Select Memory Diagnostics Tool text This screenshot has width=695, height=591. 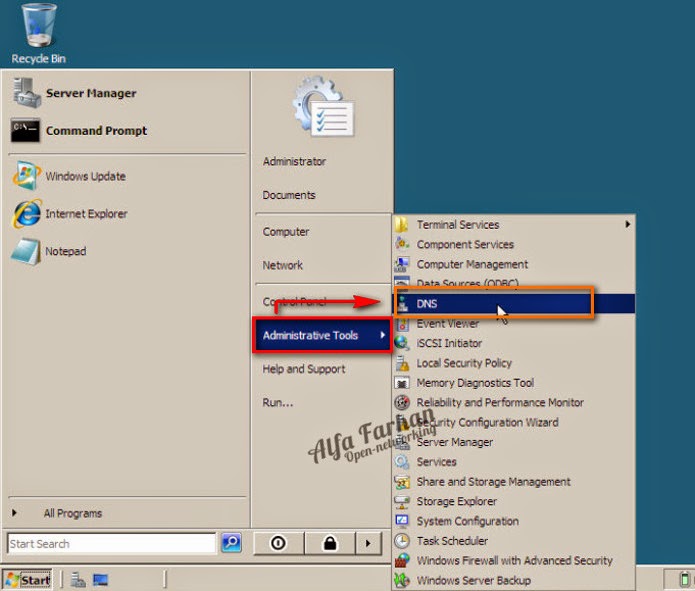(475, 383)
